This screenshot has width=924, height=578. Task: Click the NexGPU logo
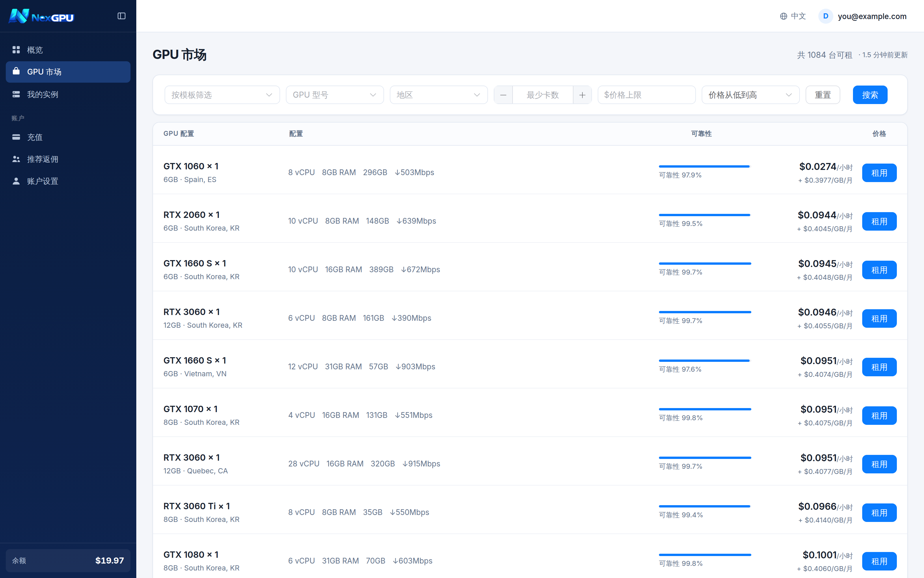coord(41,16)
